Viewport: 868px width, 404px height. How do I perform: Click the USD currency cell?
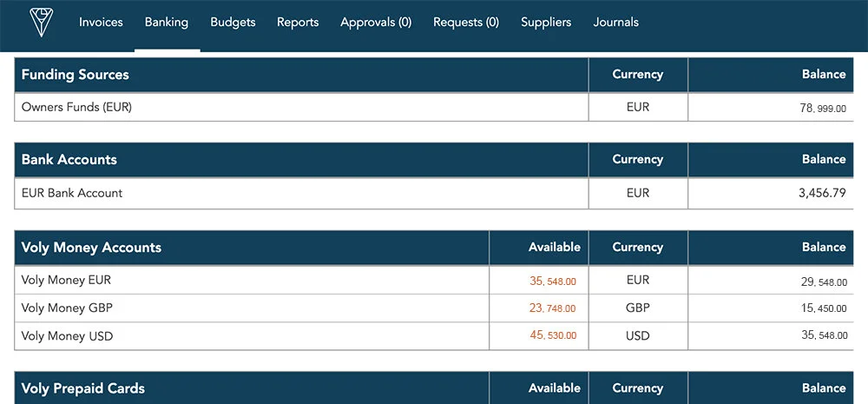[x=638, y=336]
